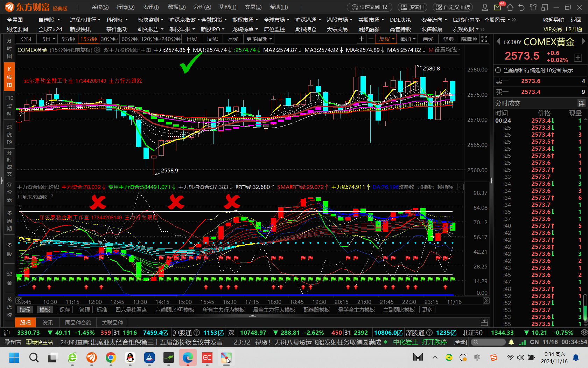Go to next instrument arrow after COMEX黄金
This screenshot has height=368, width=588.
click(x=583, y=41)
